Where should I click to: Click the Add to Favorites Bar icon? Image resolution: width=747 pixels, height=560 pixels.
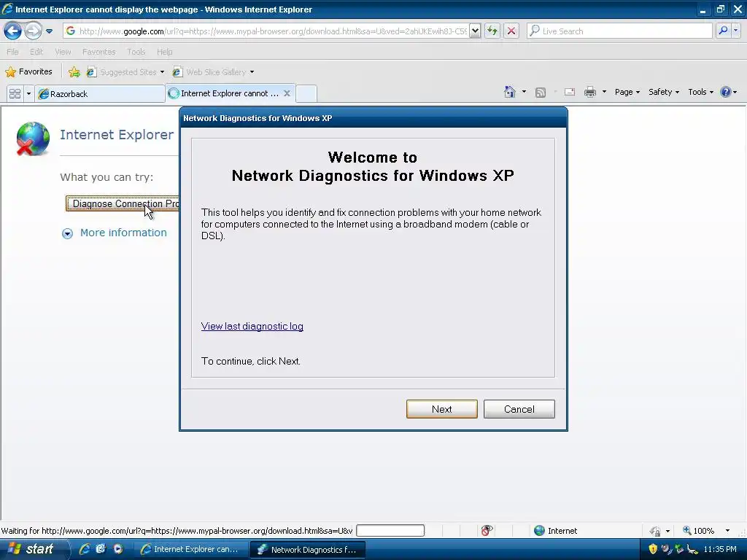tap(74, 72)
